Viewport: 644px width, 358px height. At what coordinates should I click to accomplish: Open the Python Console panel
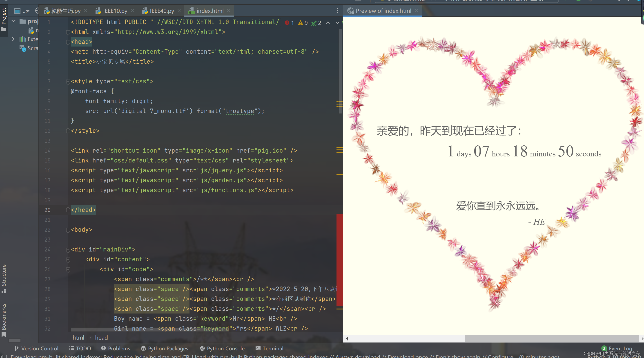pyautogui.click(x=222, y=348)
